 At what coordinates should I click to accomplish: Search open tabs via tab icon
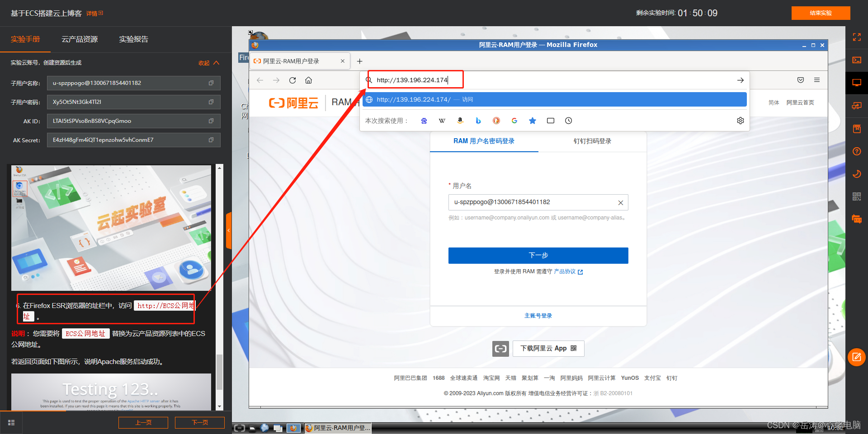551,121
